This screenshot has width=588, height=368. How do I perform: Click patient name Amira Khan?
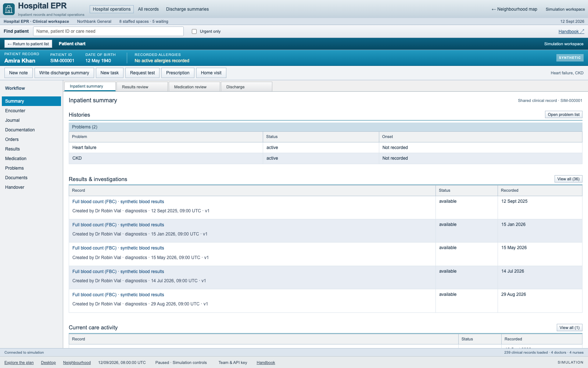[x=20, y=61]
